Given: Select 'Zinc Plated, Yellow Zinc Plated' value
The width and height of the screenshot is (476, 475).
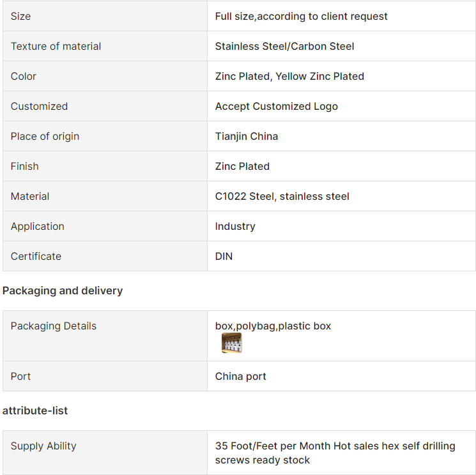Looking at the screenshot, I should pos(289,76).
